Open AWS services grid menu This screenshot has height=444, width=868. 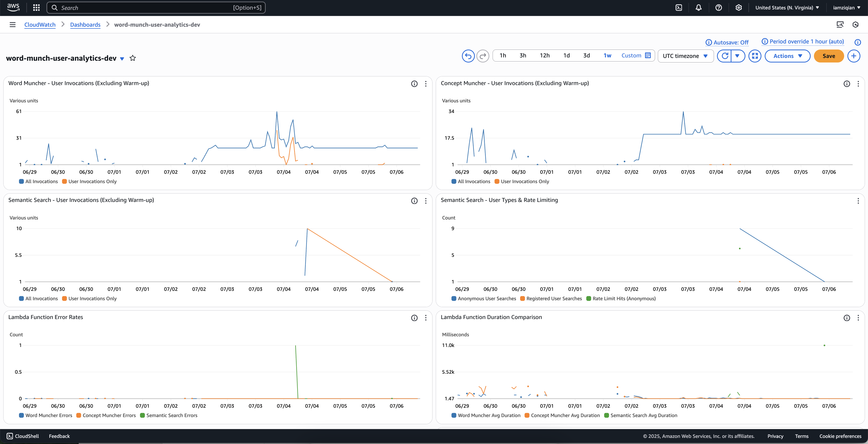pos(36,7)
